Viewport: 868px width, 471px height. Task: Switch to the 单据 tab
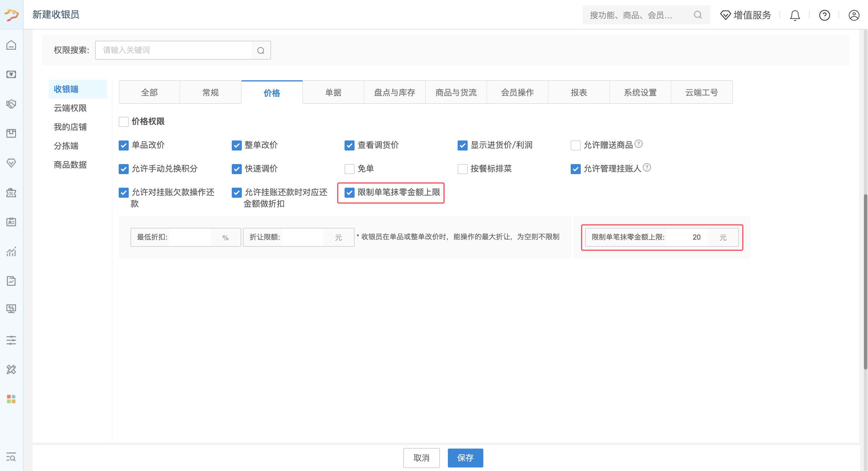[333, 92]
